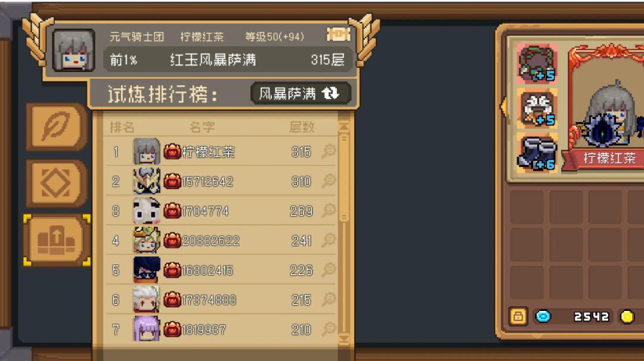Screen dimensions: 644x361
Task: Inspect player 16802415 with magnifier icon
Action: point(329,269)
